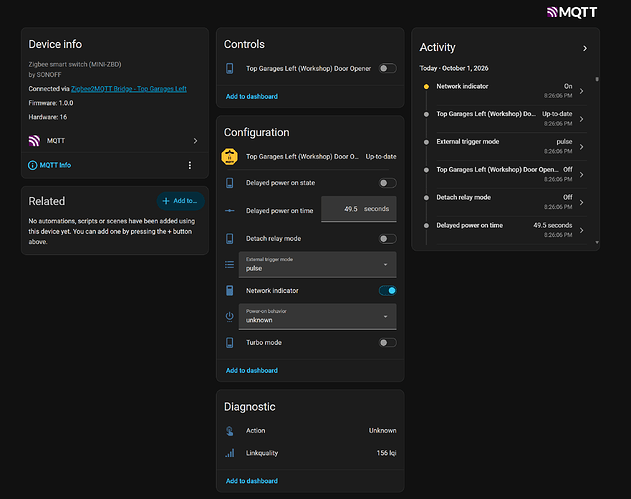This screenshot has height=499, width=631.
Task: Click the Action Unknown value
Action: coord(382,431)
